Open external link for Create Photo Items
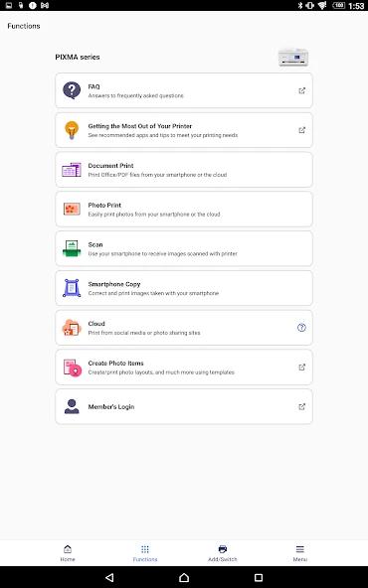Image resolution: width=368 pixels, height=588 pixels. point(302,367)
